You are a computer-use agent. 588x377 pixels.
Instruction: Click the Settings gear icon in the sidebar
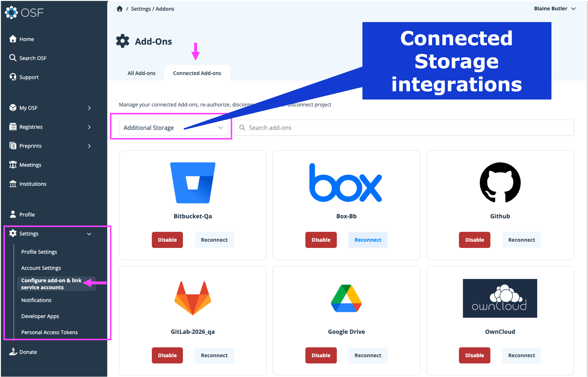pyautogui.click(x=13, y=233)
